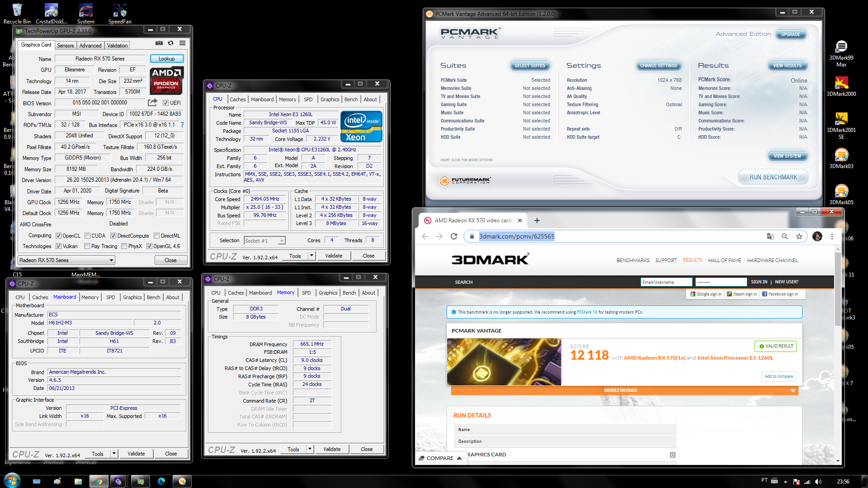
Task: Collapse the GRAPHICS CARD section box icon
Action: [x=673, y=455]
